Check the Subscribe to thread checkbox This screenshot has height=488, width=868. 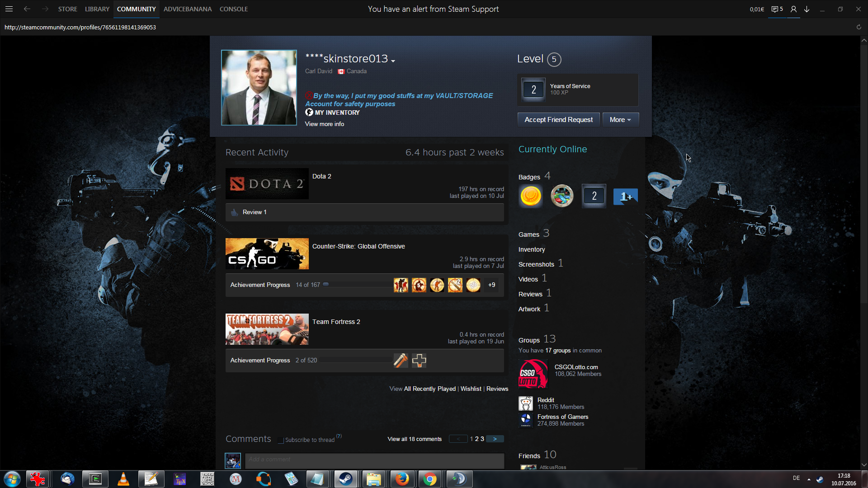click(281, 440)
